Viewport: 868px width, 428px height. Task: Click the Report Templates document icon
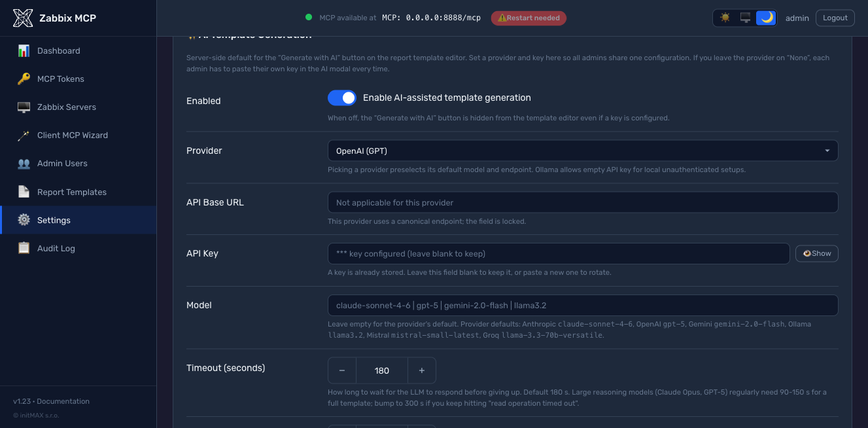24,192
